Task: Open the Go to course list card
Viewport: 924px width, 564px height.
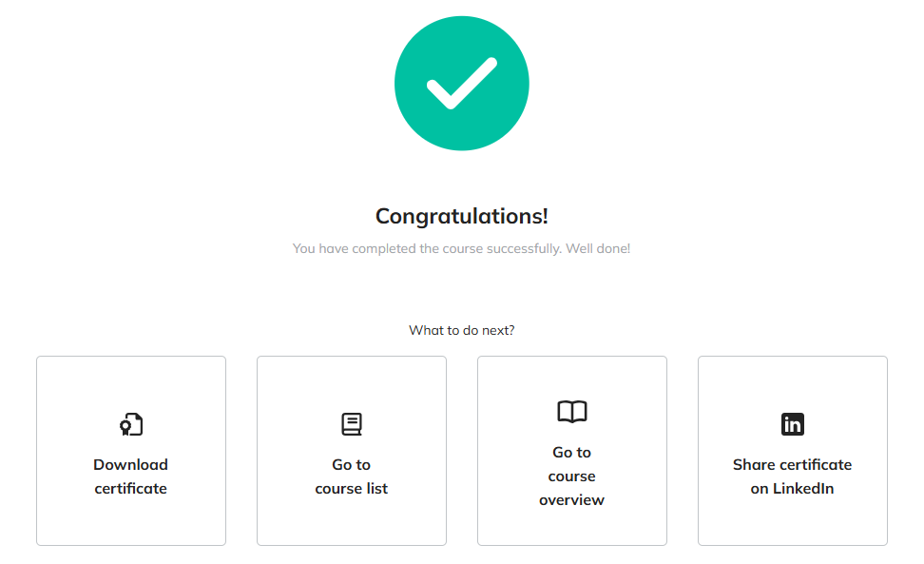Action: point(351,450)
